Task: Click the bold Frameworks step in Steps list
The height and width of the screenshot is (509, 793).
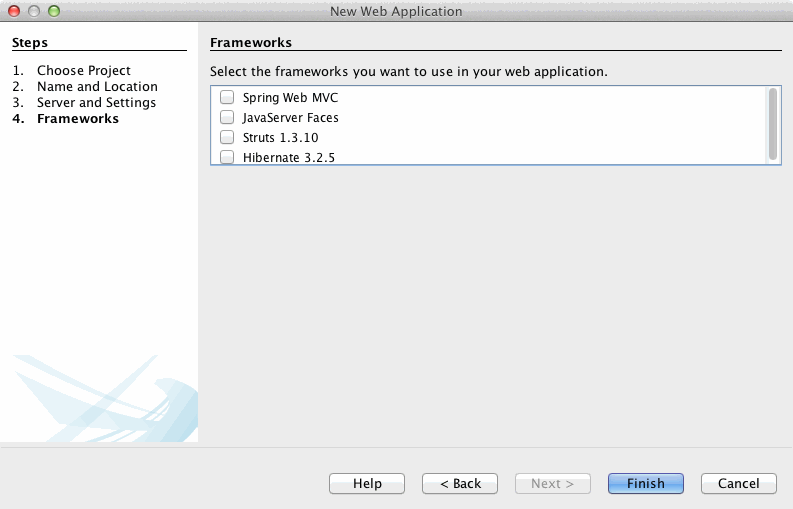Action: (78, 119)
